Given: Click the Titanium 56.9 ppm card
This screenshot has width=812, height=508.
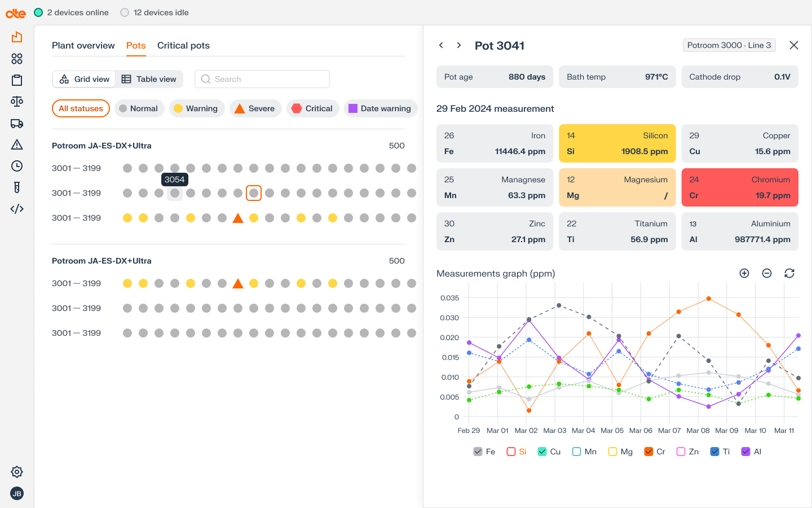Looking at the screenshot, I should point(617,231).
